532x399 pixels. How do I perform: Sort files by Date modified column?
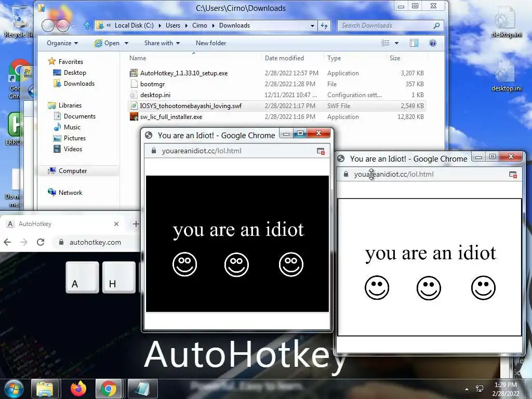(x=284, y=58)
